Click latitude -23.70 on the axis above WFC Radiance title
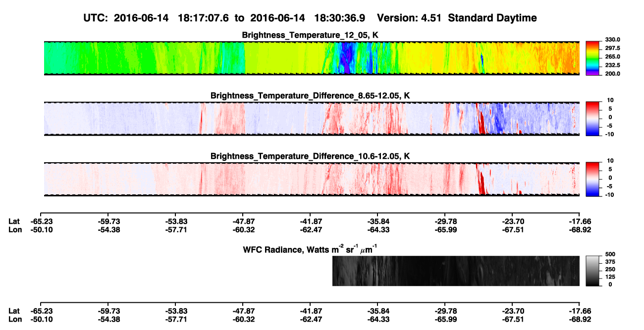This screenshot has height=330, width=644. click(512, 221)
